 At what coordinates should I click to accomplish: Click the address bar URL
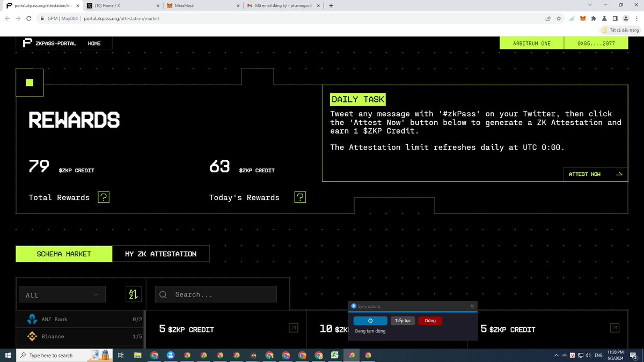121,18
